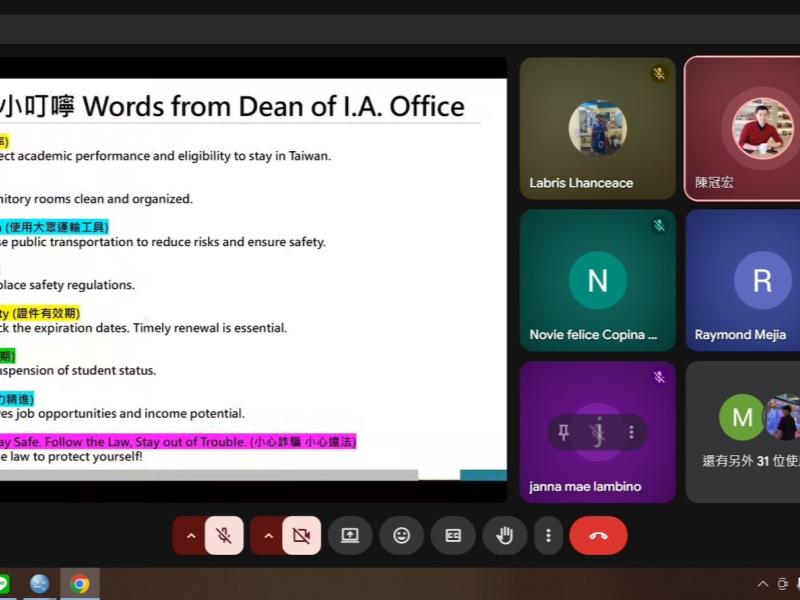Select Labris Lhanceace's video tile
Screen dimensions: 800x600
coord(597,129)
